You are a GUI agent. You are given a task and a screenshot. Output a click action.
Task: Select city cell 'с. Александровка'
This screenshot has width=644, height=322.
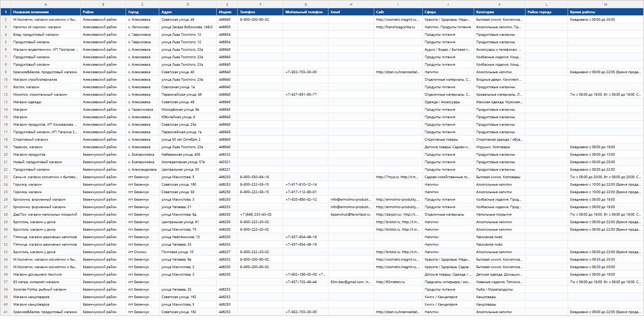[x=142, y=170]
